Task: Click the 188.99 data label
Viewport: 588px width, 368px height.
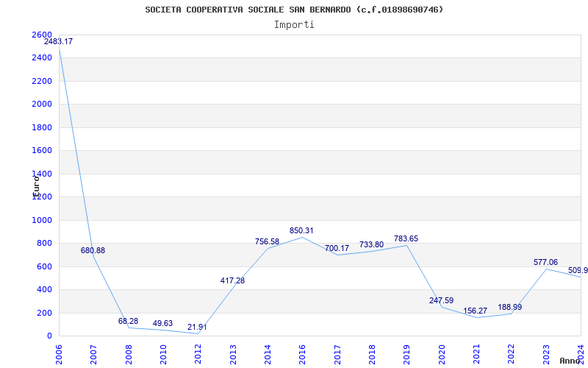Action: pyautogui.click(x=510, y=307)
